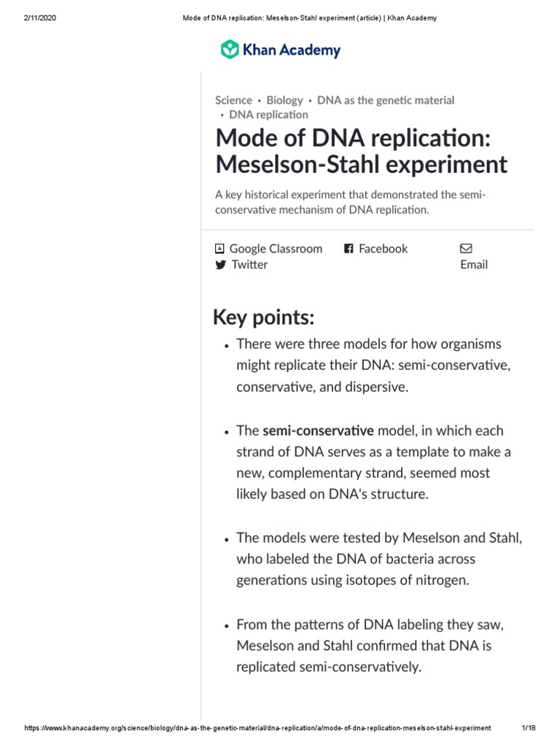Navigate to the DNA replication breadcrumb

coord(268,115)
